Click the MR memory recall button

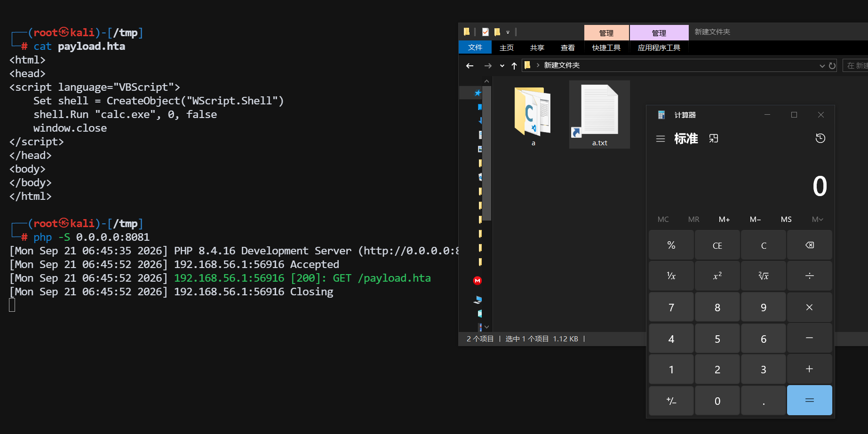tap(694, 219)
